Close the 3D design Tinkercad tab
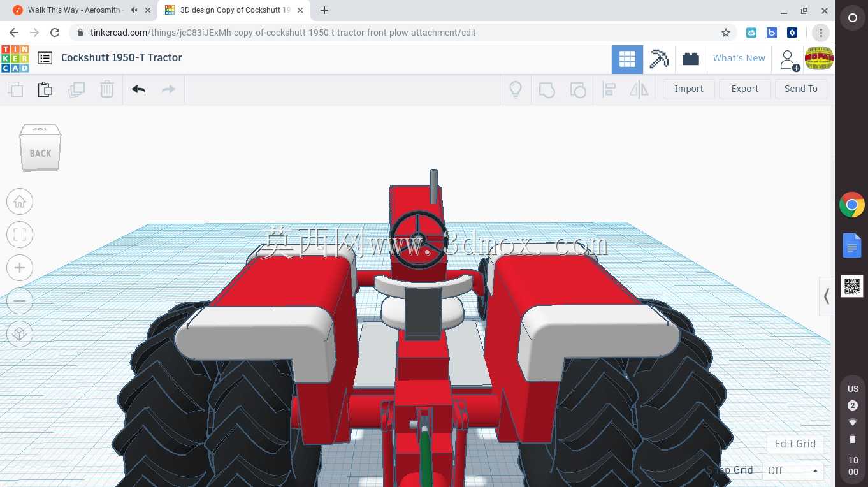The height and width of the screenshot is (487, 868). [300, 10]
